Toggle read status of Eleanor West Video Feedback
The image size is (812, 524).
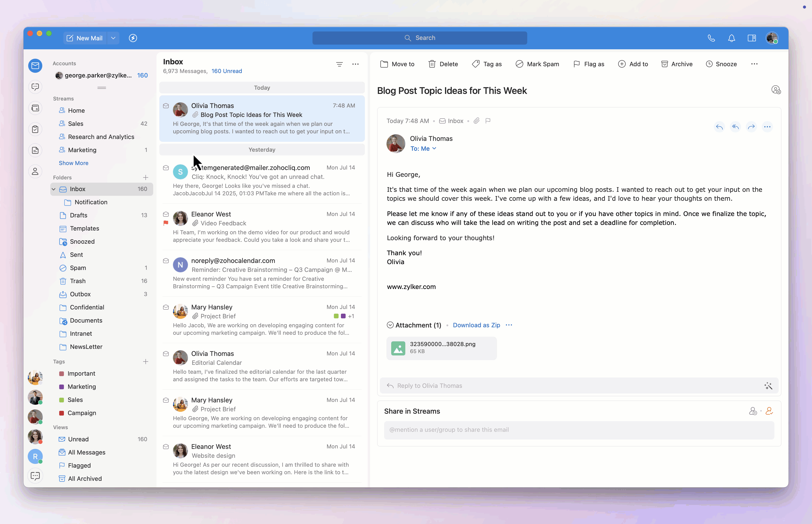click(166, 214)
